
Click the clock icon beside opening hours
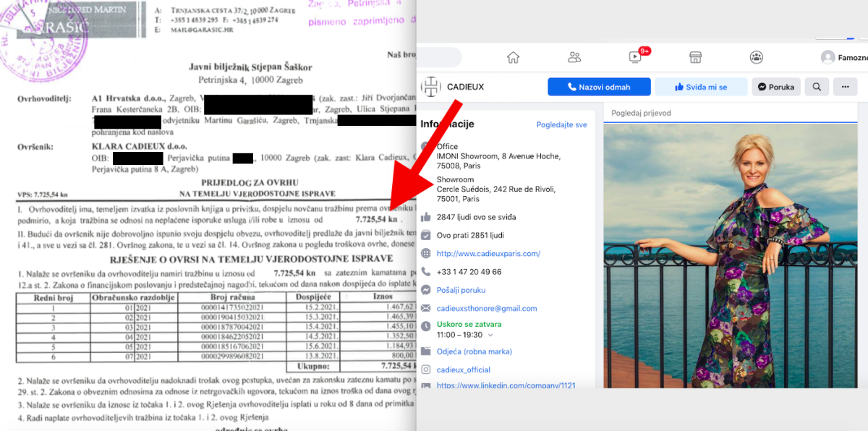(x=426, y=326)
